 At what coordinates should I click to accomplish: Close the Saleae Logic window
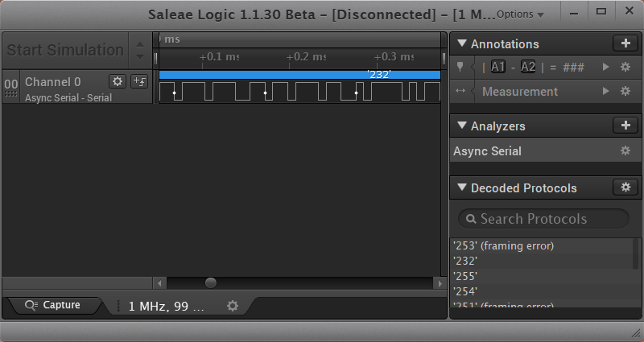tap(629, 11)
